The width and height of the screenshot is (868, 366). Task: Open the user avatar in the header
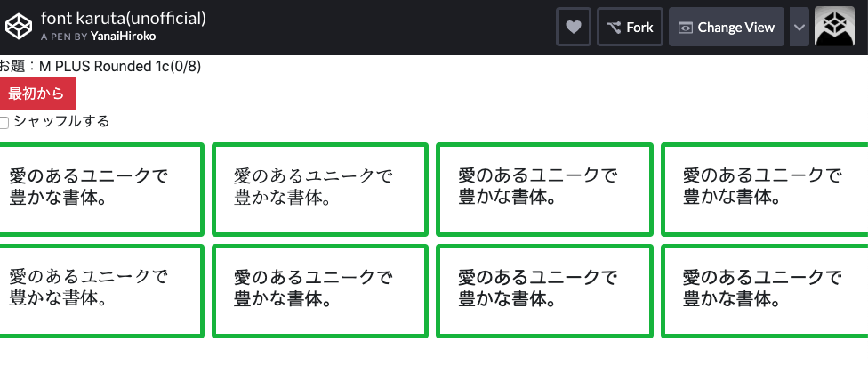coord(834,27)
